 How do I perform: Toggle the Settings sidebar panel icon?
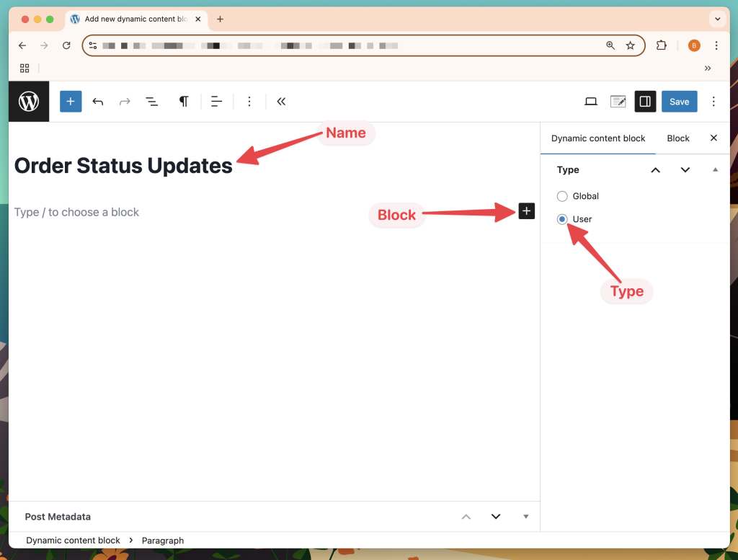(x=645, y=101)
